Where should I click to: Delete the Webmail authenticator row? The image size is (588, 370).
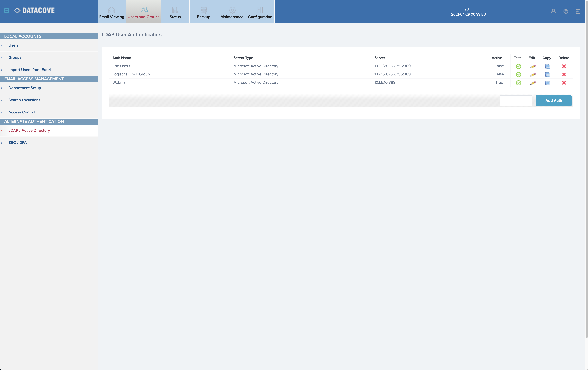click(x=564, y=83)
